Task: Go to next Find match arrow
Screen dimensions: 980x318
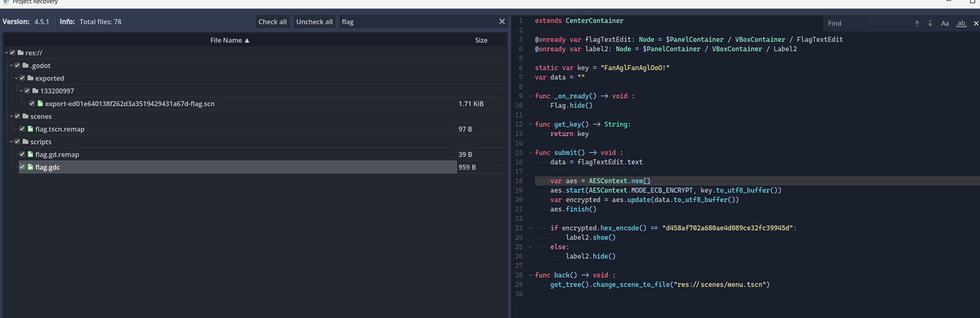Action: tap(929, 24)
